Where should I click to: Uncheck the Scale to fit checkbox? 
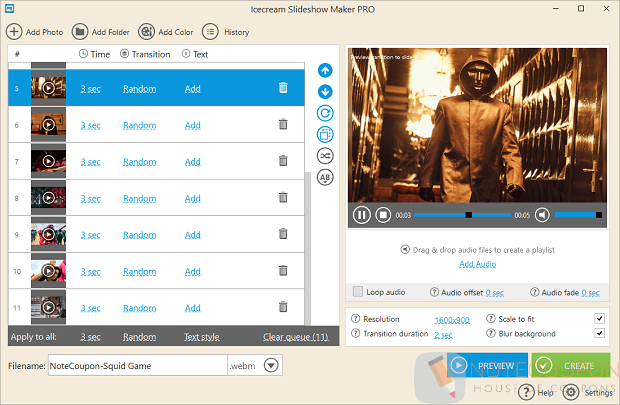[599, 318]
